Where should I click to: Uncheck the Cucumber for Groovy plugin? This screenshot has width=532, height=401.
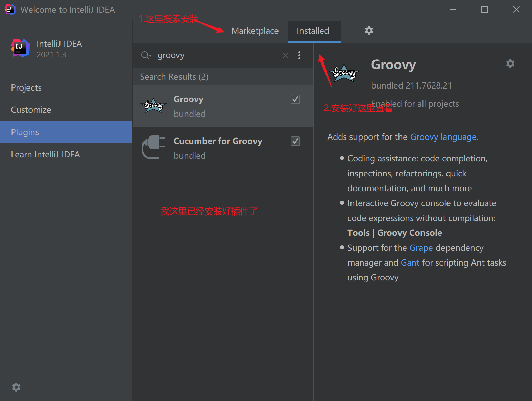[295, 141]
